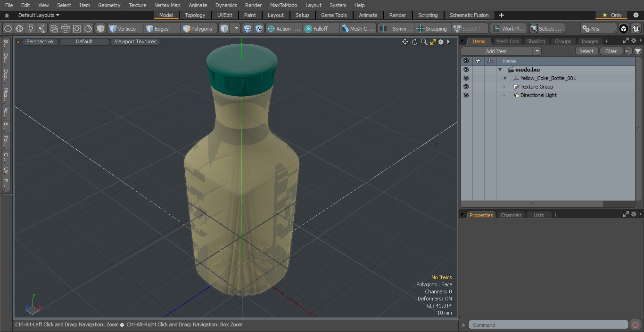Screen dimensions: 644x332
Task: Switch to the Lists tab
Action: pyautogui.click(x=538, y=215)
